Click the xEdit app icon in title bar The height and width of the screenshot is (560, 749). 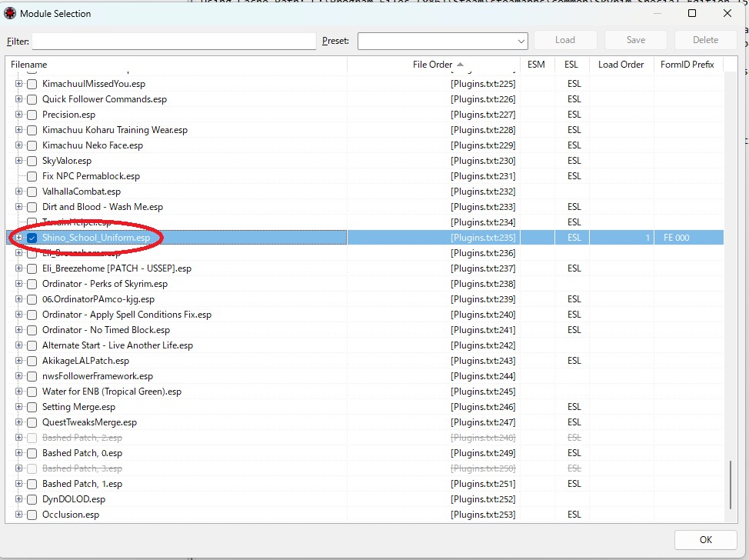coord(11,13)
